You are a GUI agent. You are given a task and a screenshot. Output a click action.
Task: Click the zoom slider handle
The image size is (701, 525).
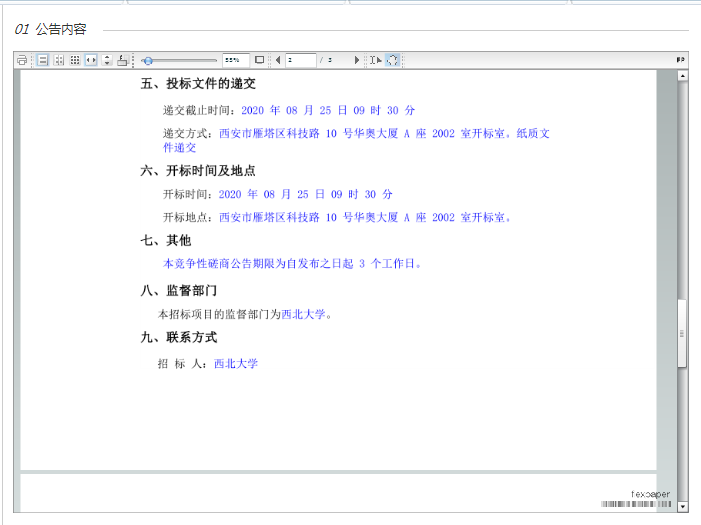click(148, 60)
